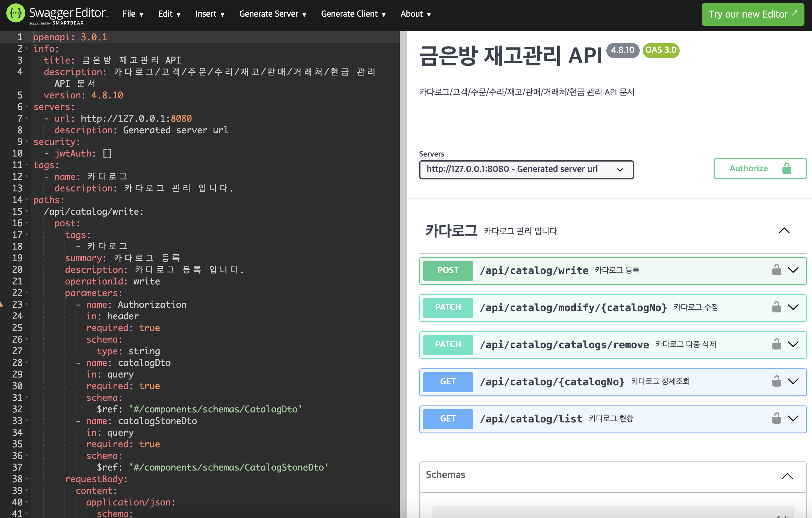Click the 카다로그 tag heading
The height and width of the screenshot is (518, 812).
pos(451,231)
